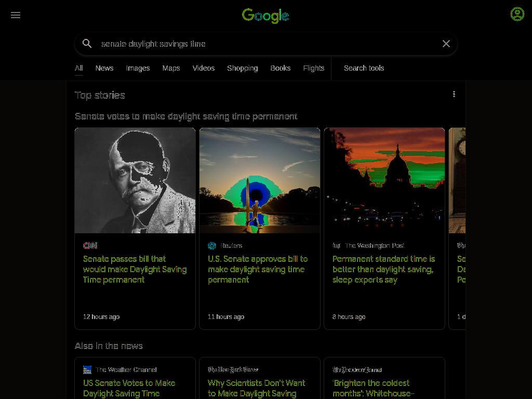Open Top stories three-dot options
Screen dimensions: 532x399
click(x=454, y=94)
